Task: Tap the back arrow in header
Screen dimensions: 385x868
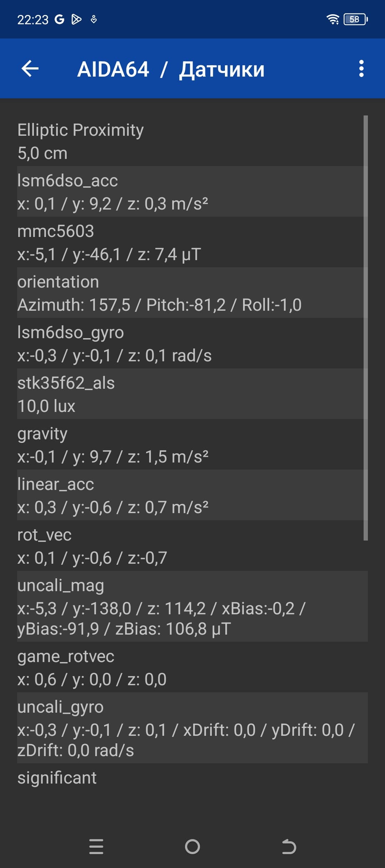Action: (30, 68)
